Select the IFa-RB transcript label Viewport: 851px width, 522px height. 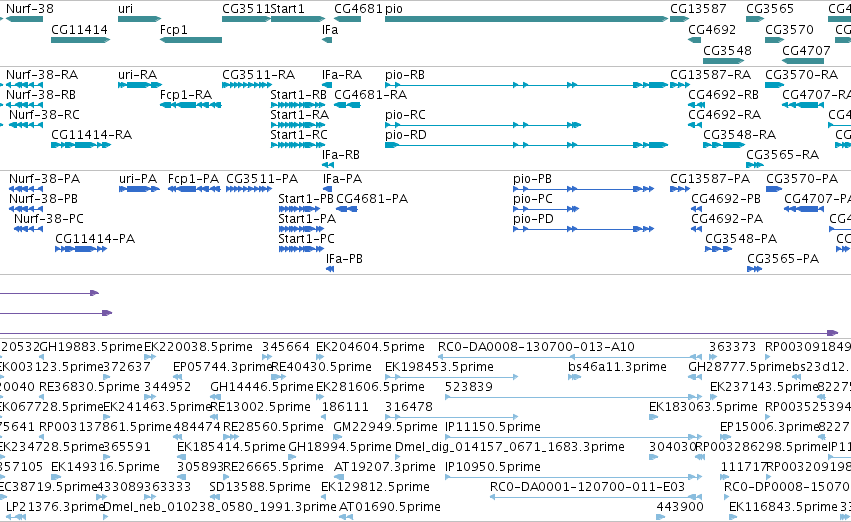click(340, 155)
